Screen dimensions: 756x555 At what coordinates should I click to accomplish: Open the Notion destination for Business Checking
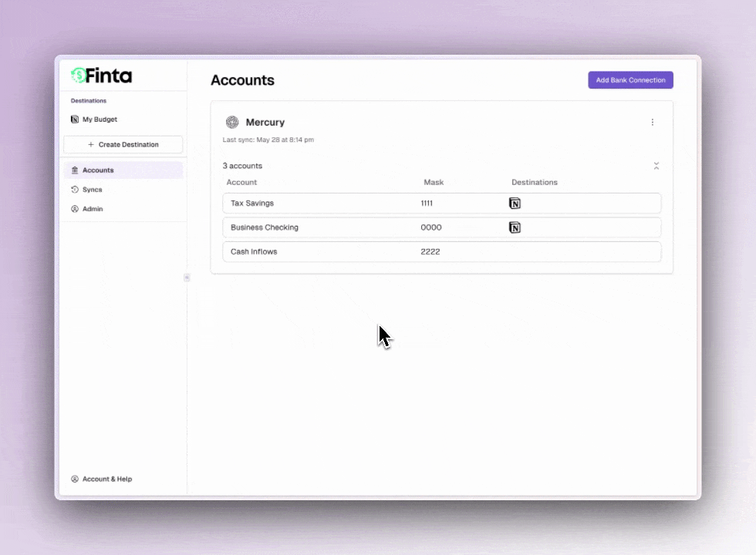[x=515, y=227]
